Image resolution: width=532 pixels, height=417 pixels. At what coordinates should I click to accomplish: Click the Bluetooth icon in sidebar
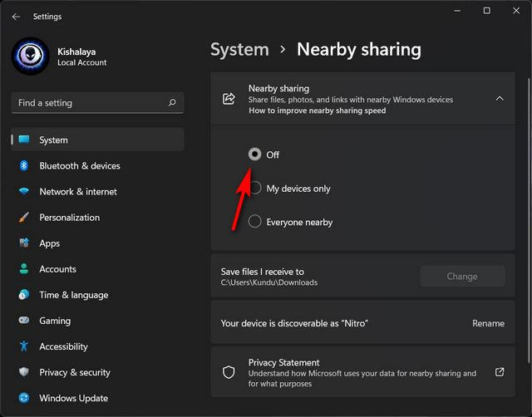[x=24, y=165]
